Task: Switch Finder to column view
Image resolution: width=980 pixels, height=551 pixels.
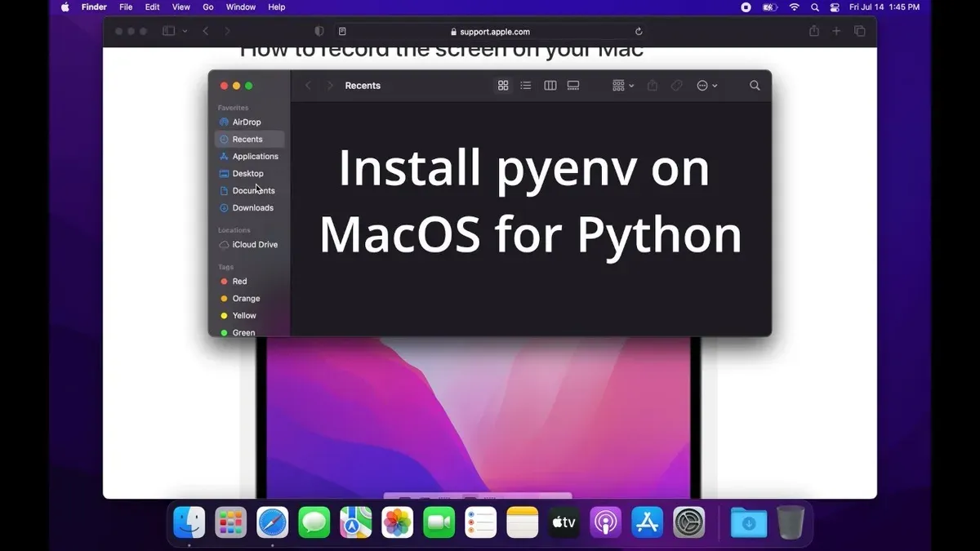Action: tap(550, 86)
